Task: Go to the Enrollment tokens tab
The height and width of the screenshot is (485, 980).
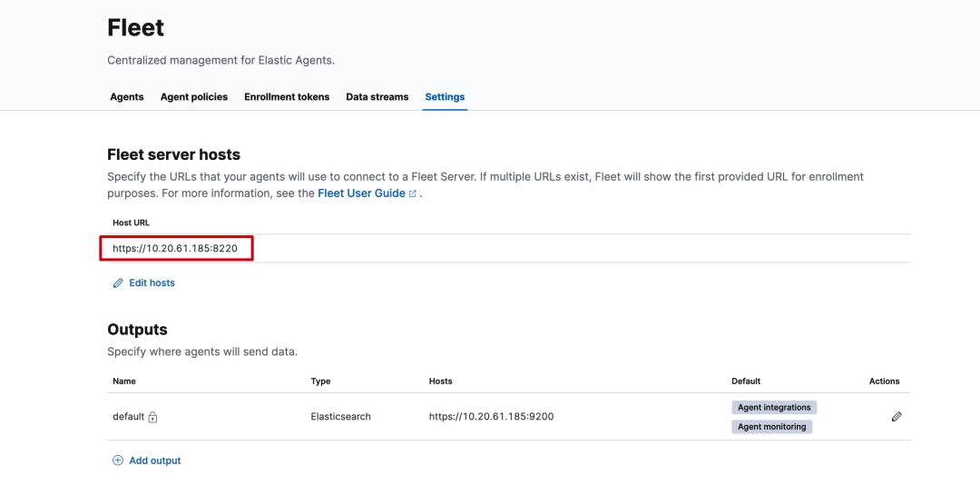Action: (x=287, y=97)
